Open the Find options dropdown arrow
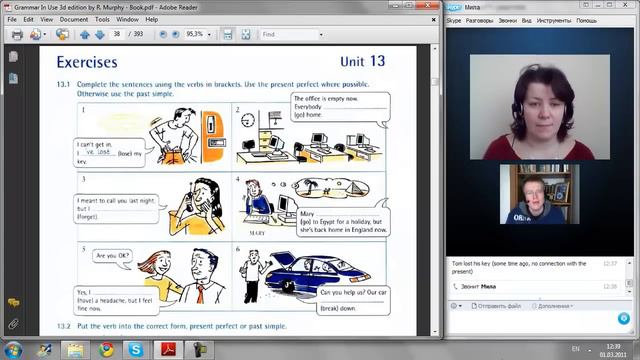Image resolution: width=640 pixels, height=360 pixels. pyautogui.click(x=321, y=35)
